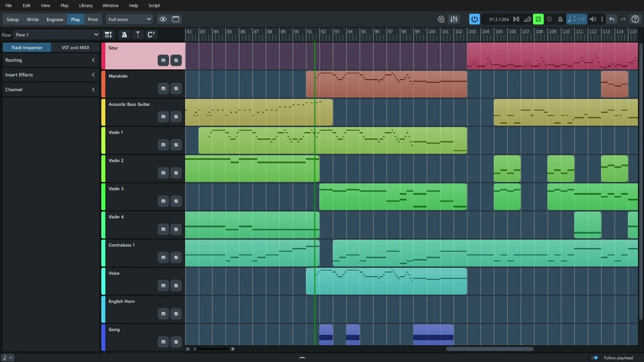Switch to Write mode

(x=33, y=19)
